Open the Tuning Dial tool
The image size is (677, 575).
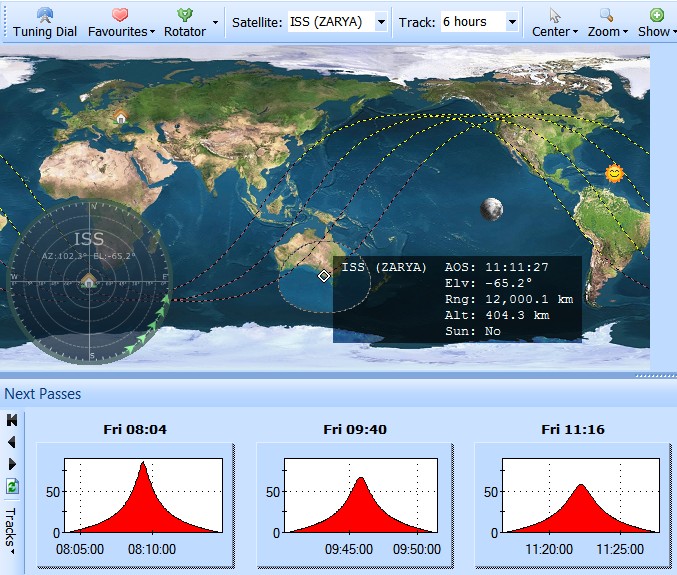pyautogui.click(x=44, y=23)
